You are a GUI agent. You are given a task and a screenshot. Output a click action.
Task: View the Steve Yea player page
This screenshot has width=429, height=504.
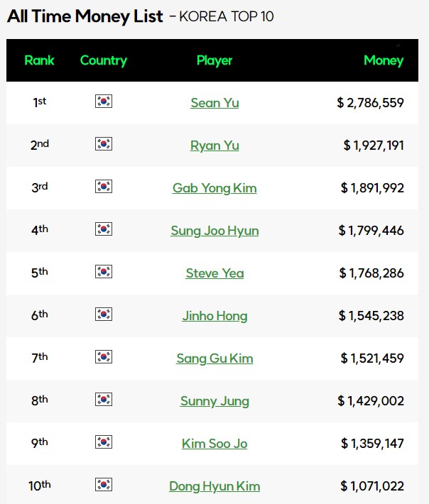pos(214,273)
